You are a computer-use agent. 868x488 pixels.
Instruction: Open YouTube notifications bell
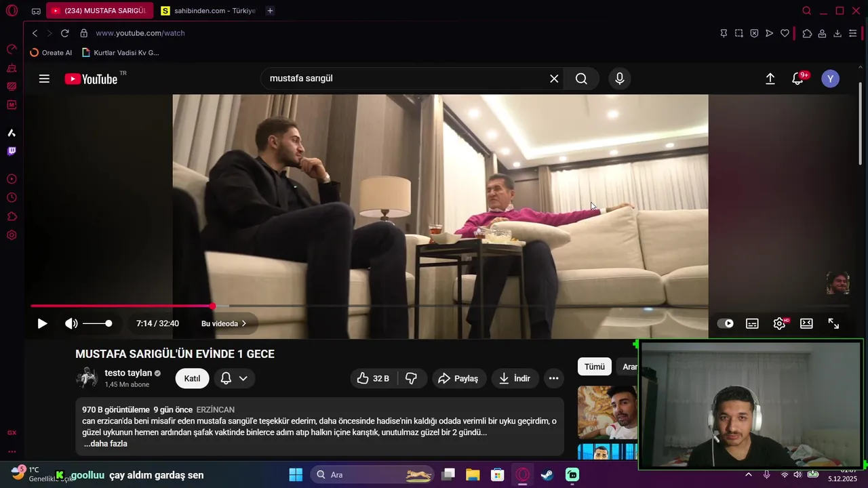[x=798, y=79]
